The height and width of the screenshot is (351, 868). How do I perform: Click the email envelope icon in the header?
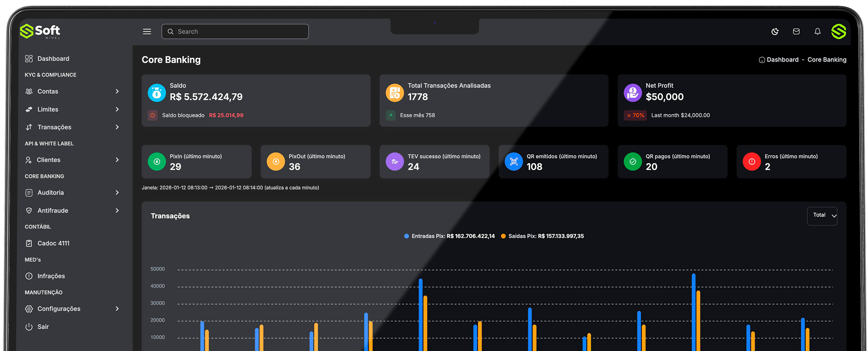(796, 31)
